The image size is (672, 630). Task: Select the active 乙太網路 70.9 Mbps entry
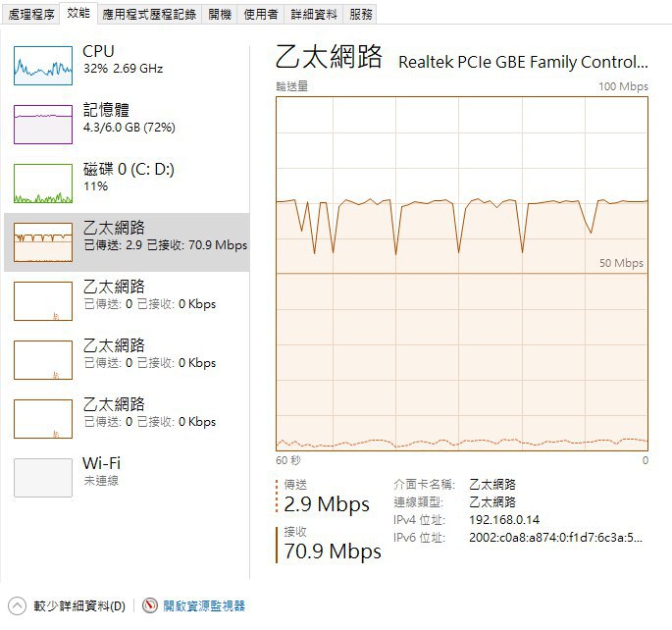(x=127, y=242)
